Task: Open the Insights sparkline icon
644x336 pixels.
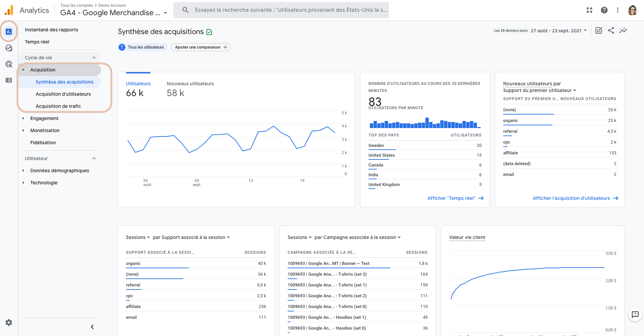Action: [x=623, y=30]
